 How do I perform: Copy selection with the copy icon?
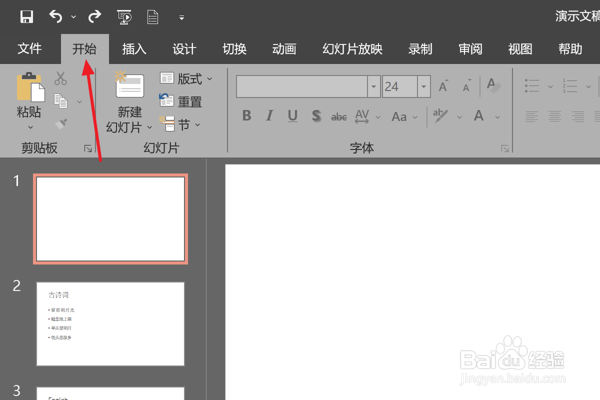pyautogui.click(x=60, y=101)
